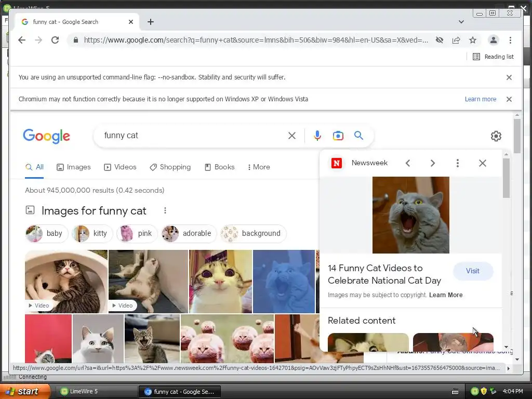Show next image in preview panel
This screenshot has width=532, height=399.
pyautogui.click(x=433, y=163)
